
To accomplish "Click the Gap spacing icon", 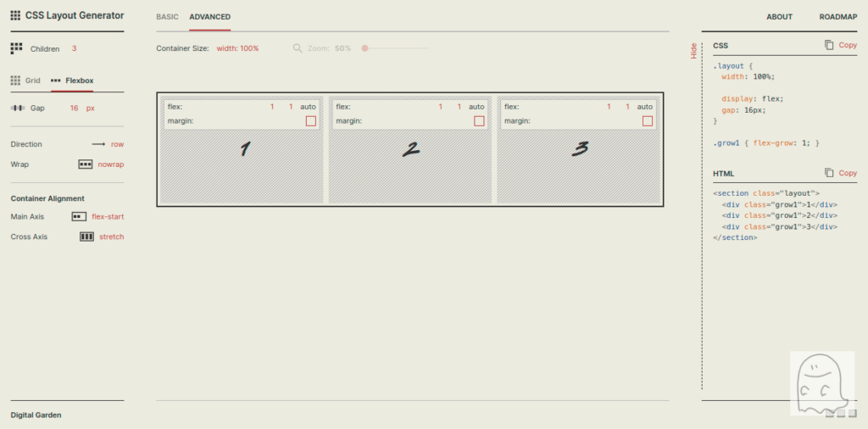I will click(x=18, y=108).
